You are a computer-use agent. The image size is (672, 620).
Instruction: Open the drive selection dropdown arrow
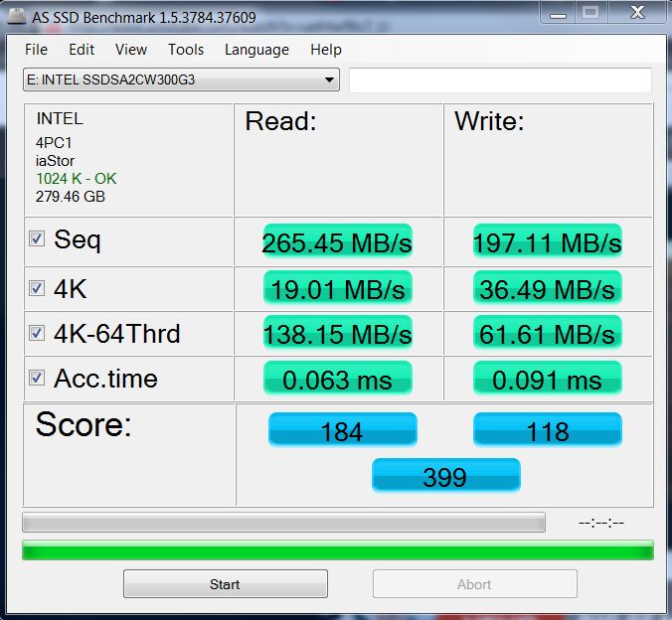329,79
